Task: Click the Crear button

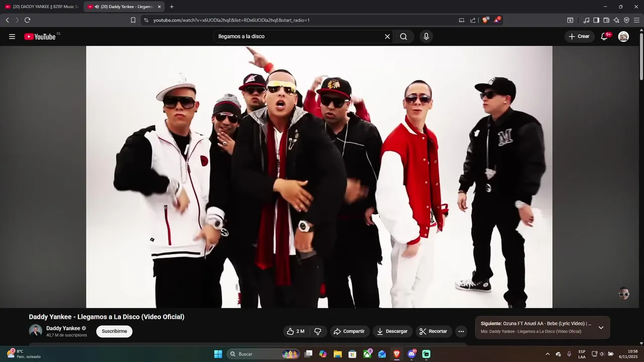Action: pyautogui.click(x=579, y=36)
